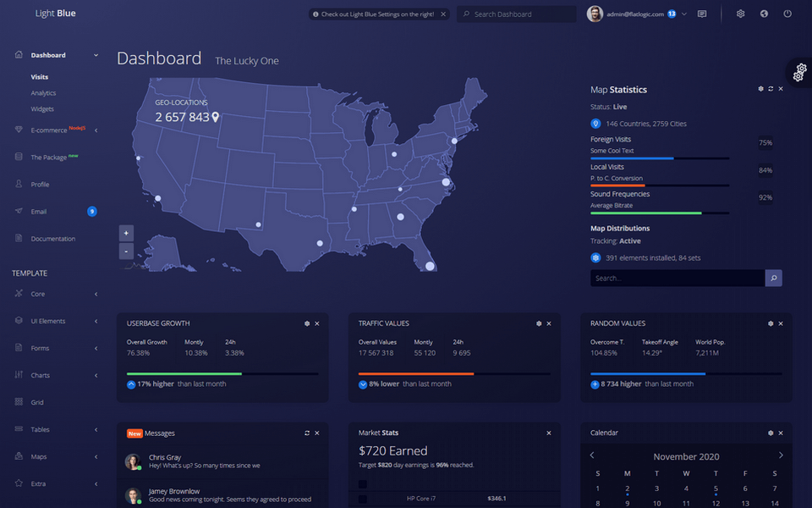Open Userbase Growth widget settings gear
The image size is (812, 508).
point(307,323)
